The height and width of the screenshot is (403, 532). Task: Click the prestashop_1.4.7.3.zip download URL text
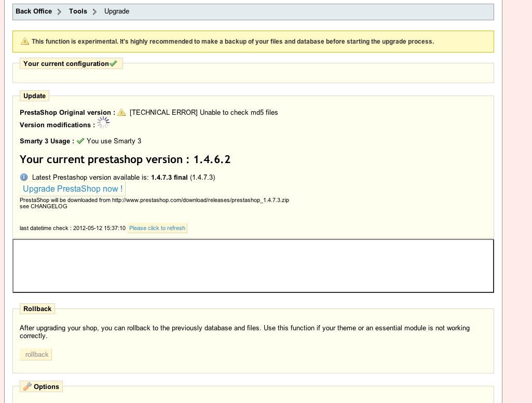tap(200, 200)
